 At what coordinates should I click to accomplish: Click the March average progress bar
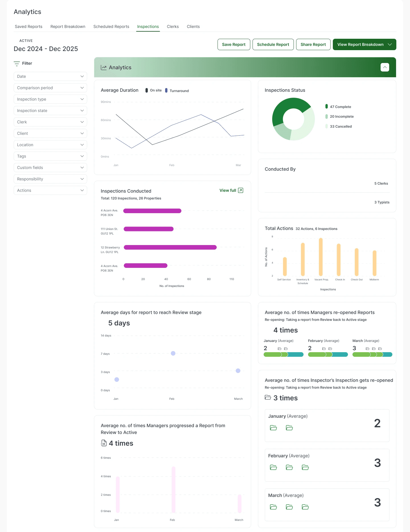click(372, 354)
